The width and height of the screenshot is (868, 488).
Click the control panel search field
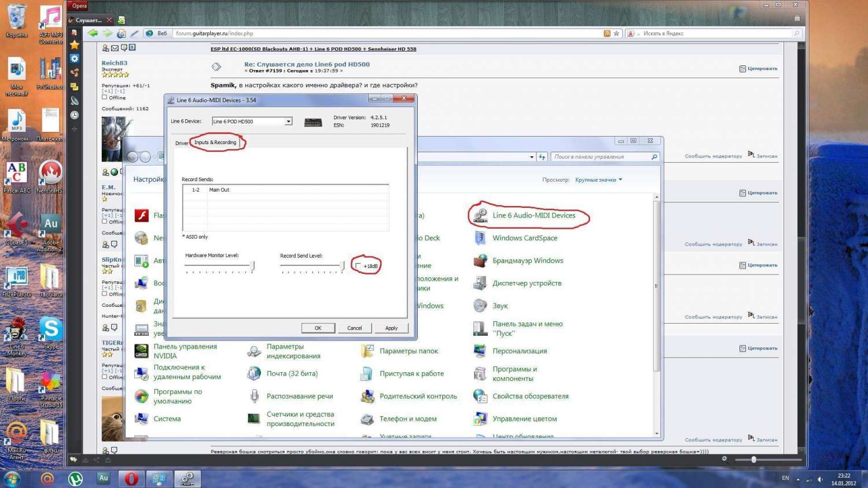[602, 157]
